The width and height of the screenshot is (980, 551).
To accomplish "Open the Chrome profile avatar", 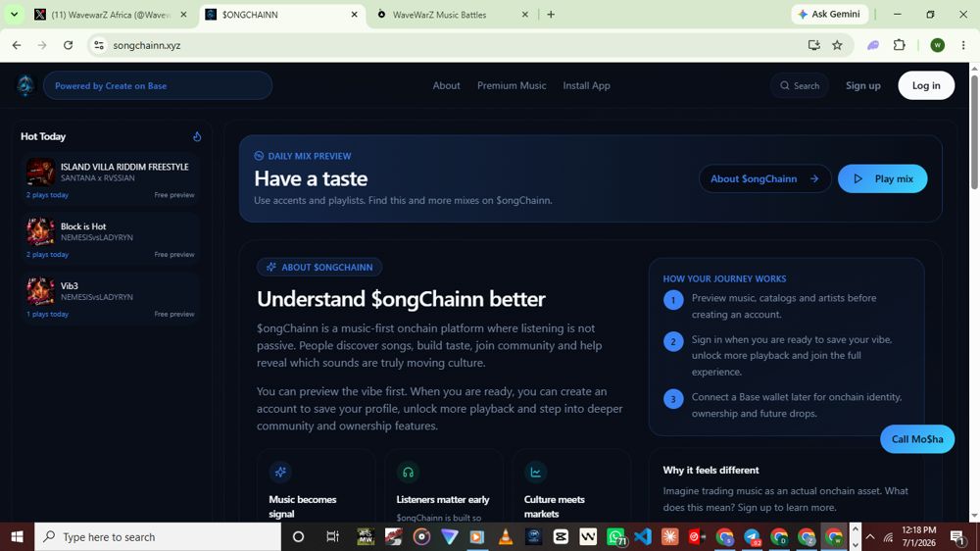I will coord(938,45).
